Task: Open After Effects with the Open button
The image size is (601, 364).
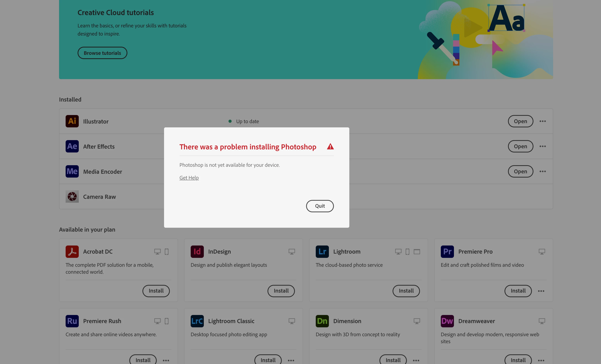Action: click(x=521, y=146)
